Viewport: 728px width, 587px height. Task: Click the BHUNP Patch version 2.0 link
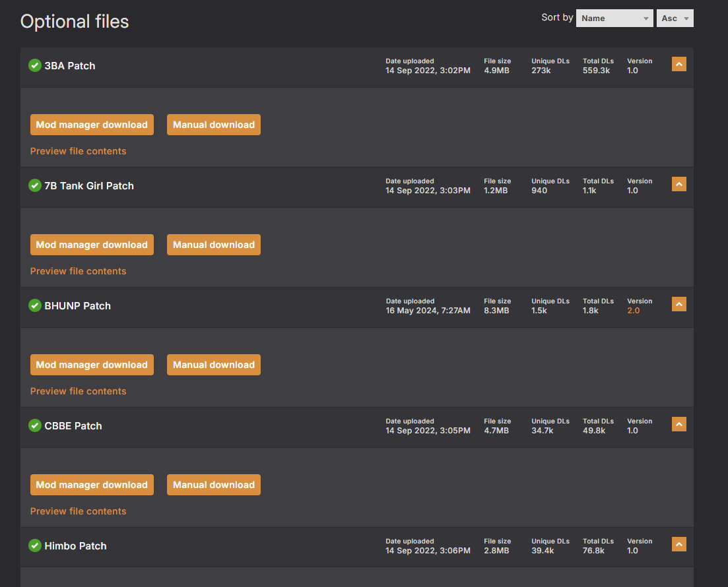[x=633, y=311]
